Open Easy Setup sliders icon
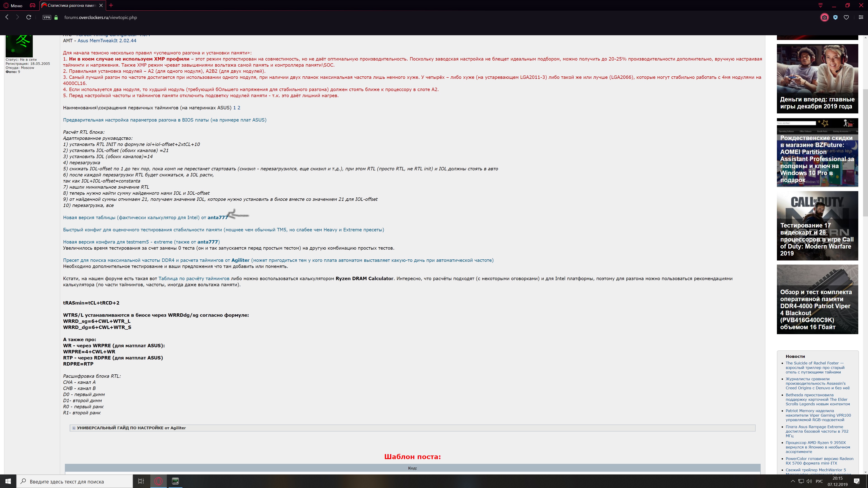 click(861, 18)
